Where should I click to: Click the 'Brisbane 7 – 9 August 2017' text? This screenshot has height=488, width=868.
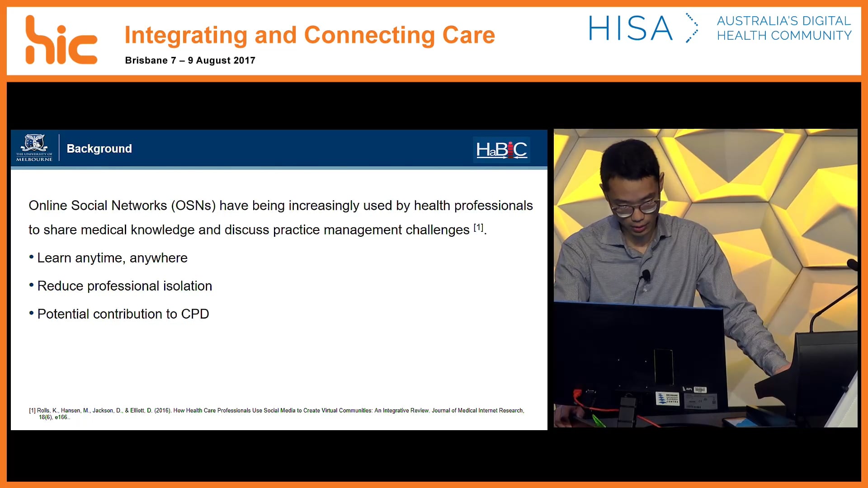[x=190, y=60]
